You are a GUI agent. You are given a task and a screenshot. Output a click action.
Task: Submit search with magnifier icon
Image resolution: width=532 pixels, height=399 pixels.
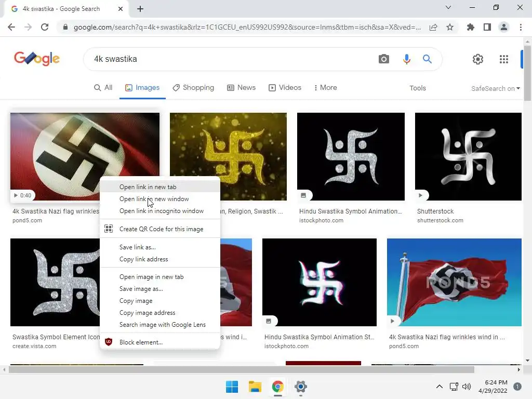click(427, 59)
